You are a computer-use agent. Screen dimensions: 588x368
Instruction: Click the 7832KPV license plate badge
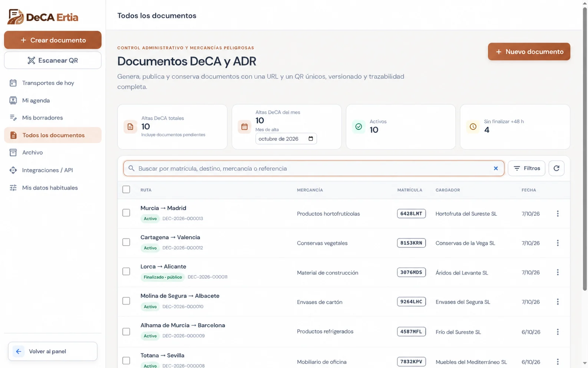(411, 362)
